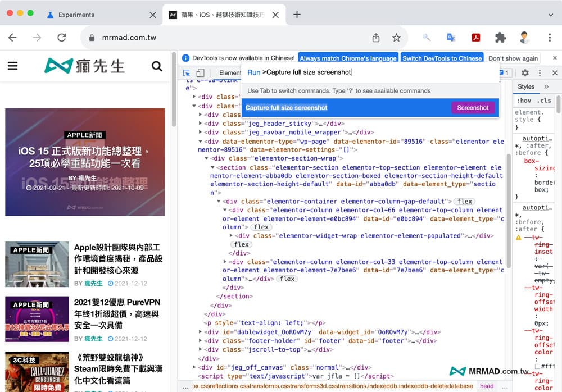This screenshot has height=392, width=562.
Task: Dismiss the DevTools language infobar
Action: click(555, 58)
